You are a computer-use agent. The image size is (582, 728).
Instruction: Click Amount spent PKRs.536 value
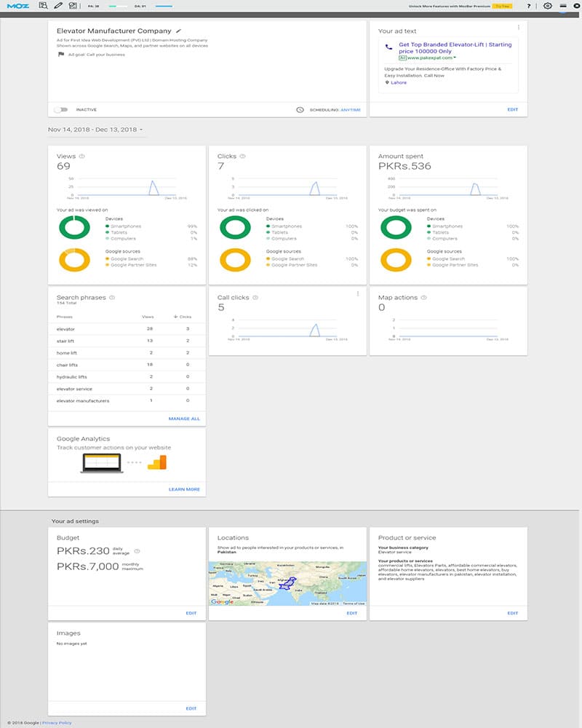(x=404, y=166)
